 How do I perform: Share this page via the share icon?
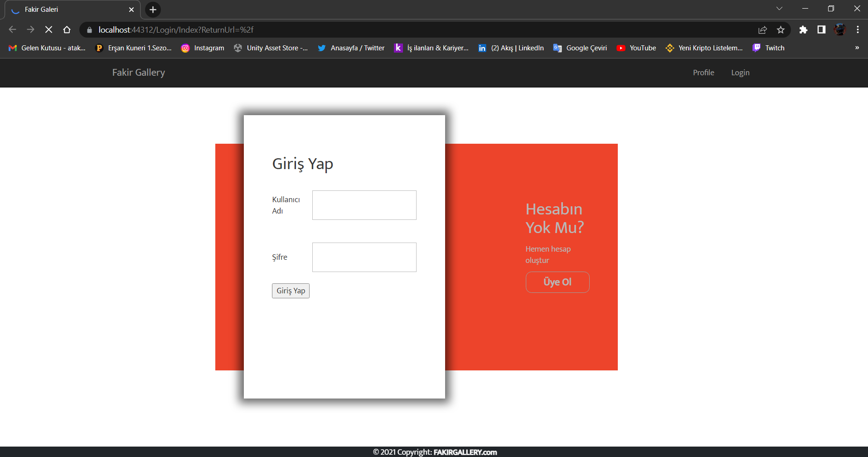point(762,30)
